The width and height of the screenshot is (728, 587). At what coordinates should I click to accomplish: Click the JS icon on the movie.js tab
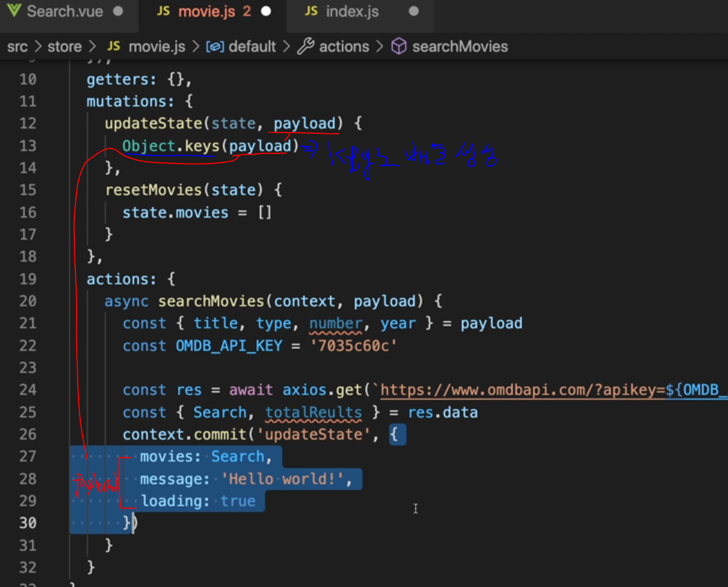coord(163,11)
